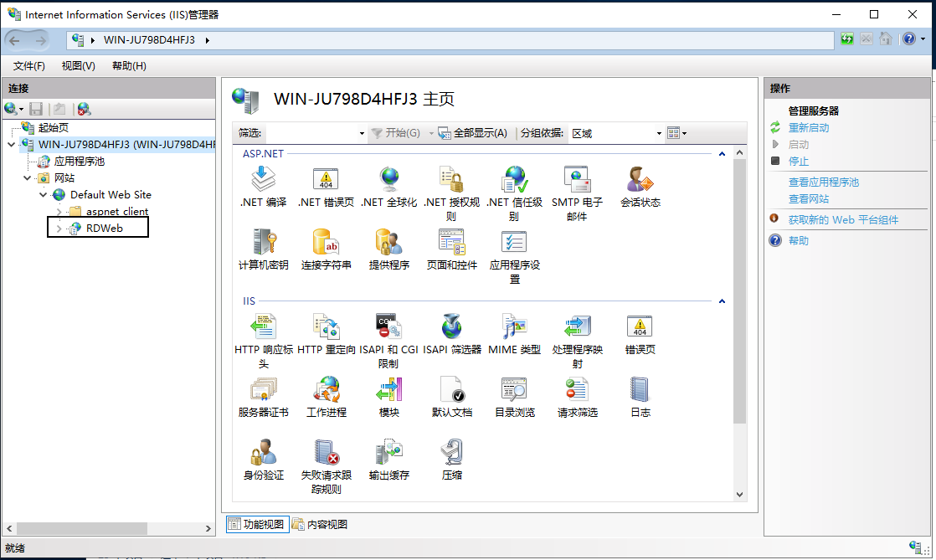The width and height of the screenshot is (936, 560).
Task: Open the MIME 类型 feature icon
Action: (514, 326)
